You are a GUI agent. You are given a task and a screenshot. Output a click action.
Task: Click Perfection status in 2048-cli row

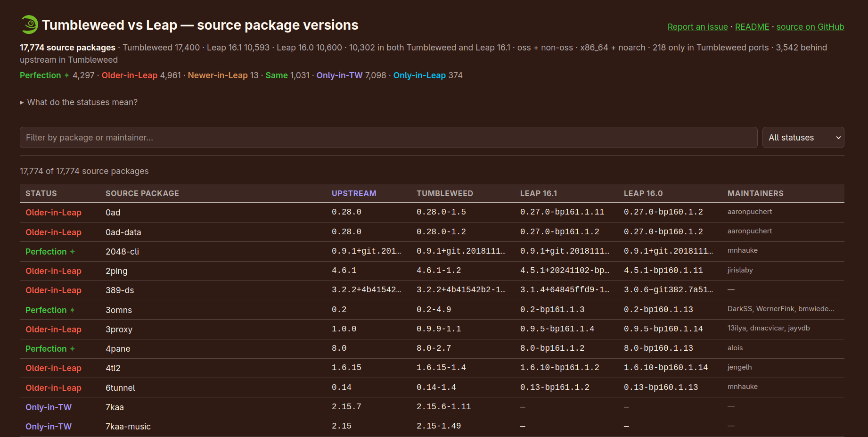pyautogui.click(x=50, y=252)
